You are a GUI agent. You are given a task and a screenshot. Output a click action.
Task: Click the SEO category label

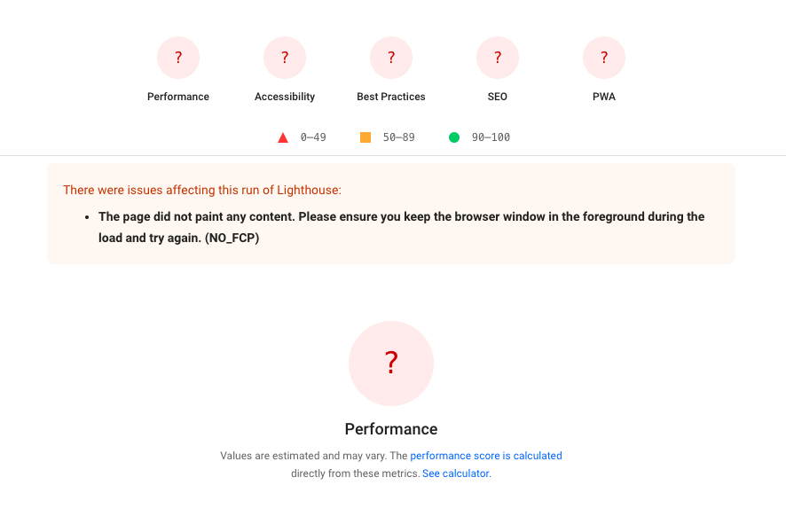[x=498, y=97]
